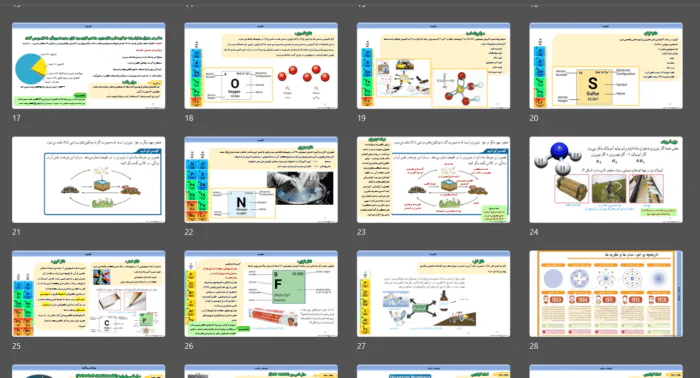
Task: Select slide 21 with the cycle diagram
Action: (x=88, y=179)
